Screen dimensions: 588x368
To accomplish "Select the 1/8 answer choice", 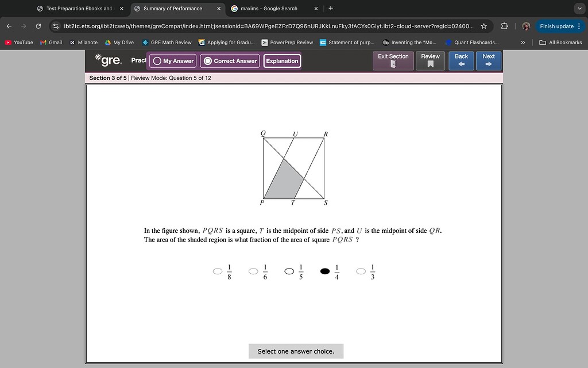I will click(x=216, y=271).
